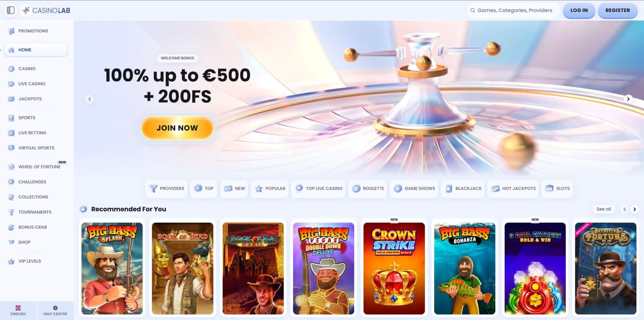Click the See all link
644x320 pixels.
pos(604,209)
